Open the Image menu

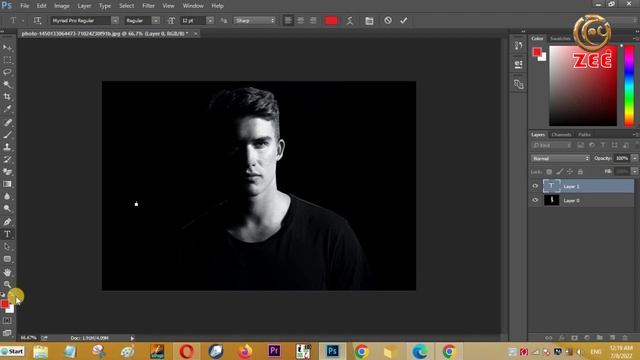point(62,6)
